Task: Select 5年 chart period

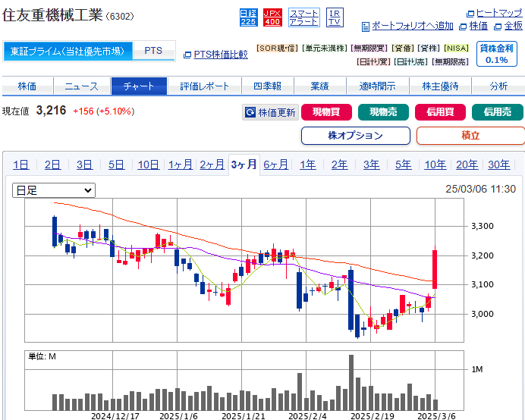Action: 403,165
